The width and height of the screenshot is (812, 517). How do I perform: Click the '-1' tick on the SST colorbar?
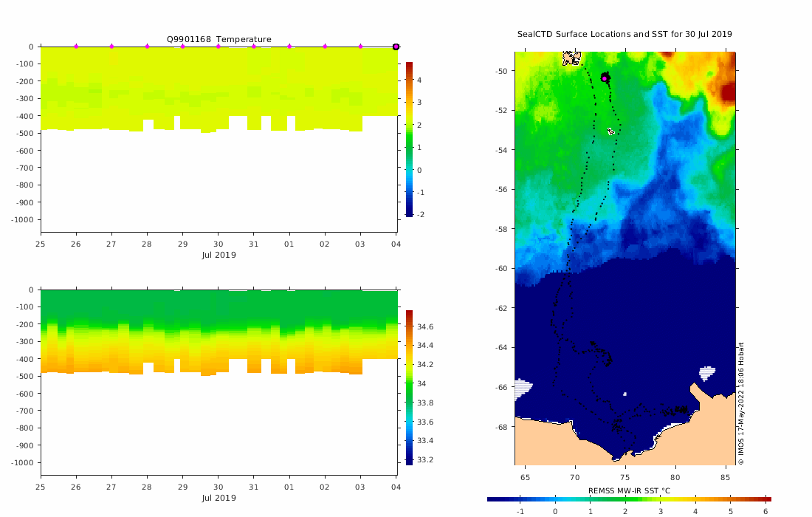(520, 511)
